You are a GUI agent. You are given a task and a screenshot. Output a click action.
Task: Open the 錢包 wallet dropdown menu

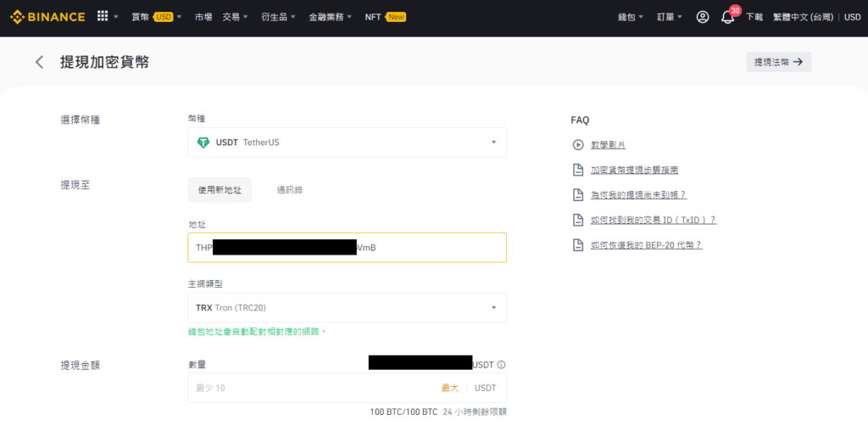(x=631, y=17)
